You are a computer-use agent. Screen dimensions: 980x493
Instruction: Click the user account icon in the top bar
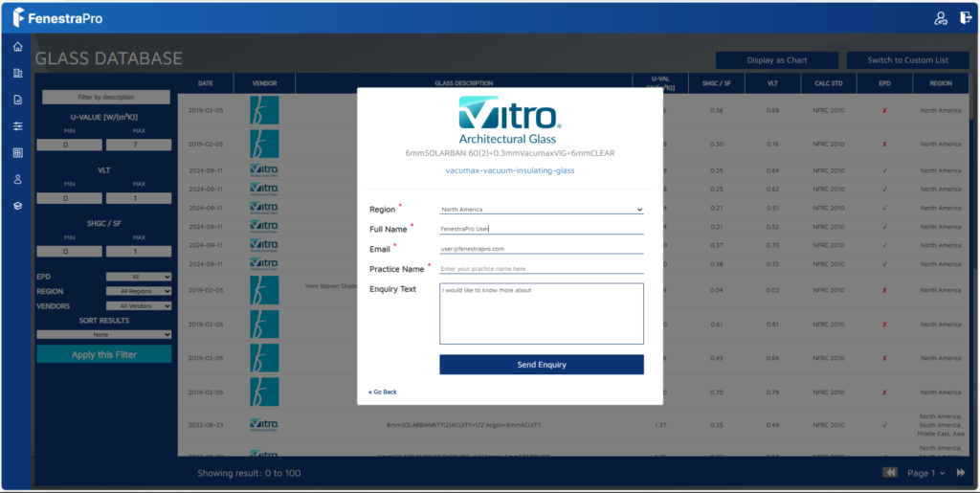pyautogui.click(x=941, y=18)
